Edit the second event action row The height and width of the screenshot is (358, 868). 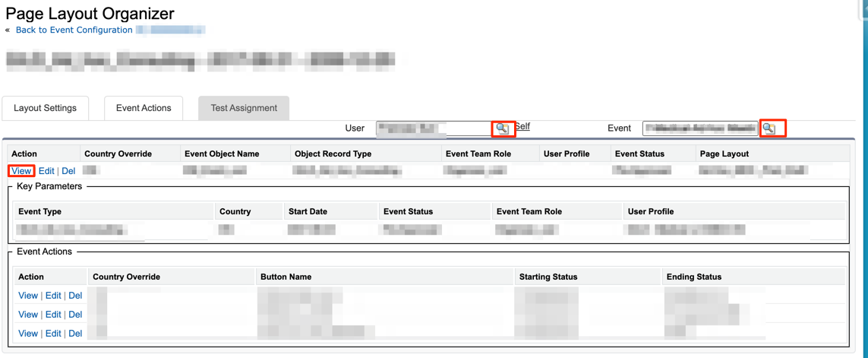click(53, 315)
